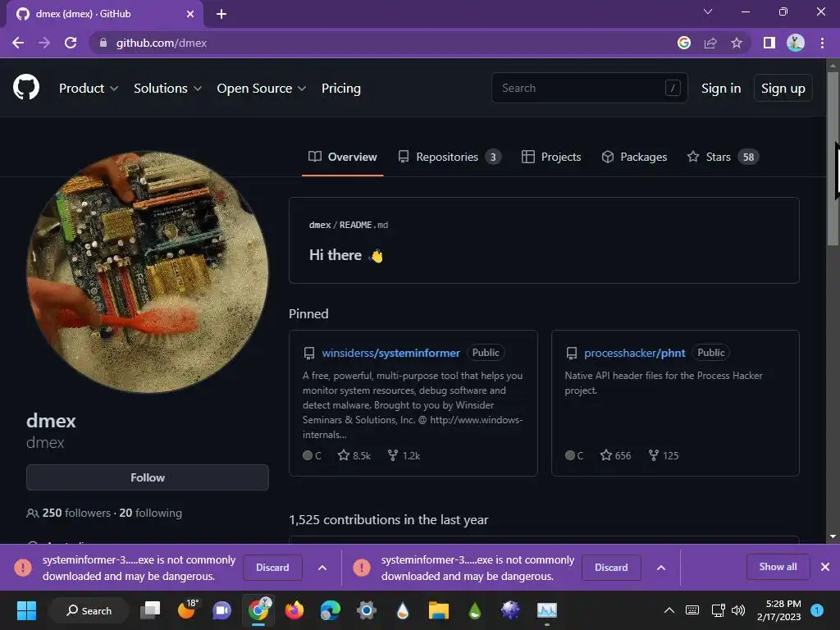Image resolution: width=840 pixels, height=630 pixels.
Task: Open Task View on taskbar
Action: [150, 610]
